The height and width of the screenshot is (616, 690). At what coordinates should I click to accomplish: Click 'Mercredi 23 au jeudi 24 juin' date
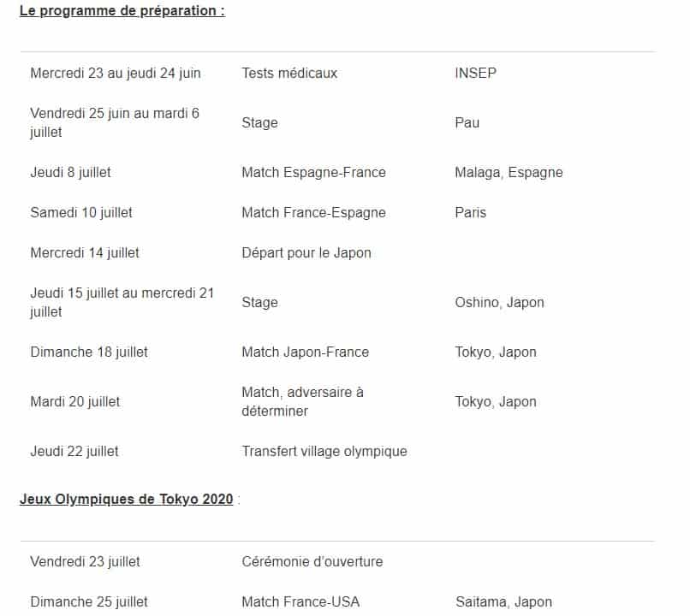coord(116,73)
